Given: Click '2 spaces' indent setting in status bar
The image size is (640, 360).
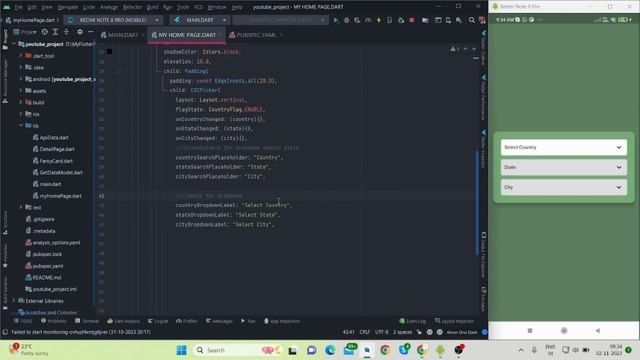Looking at the screenshot, I should tap(402, 332).
